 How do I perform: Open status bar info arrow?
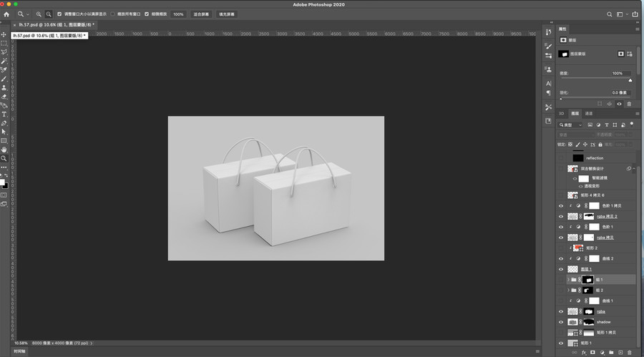pyautogui.click(x=91, y=343)
